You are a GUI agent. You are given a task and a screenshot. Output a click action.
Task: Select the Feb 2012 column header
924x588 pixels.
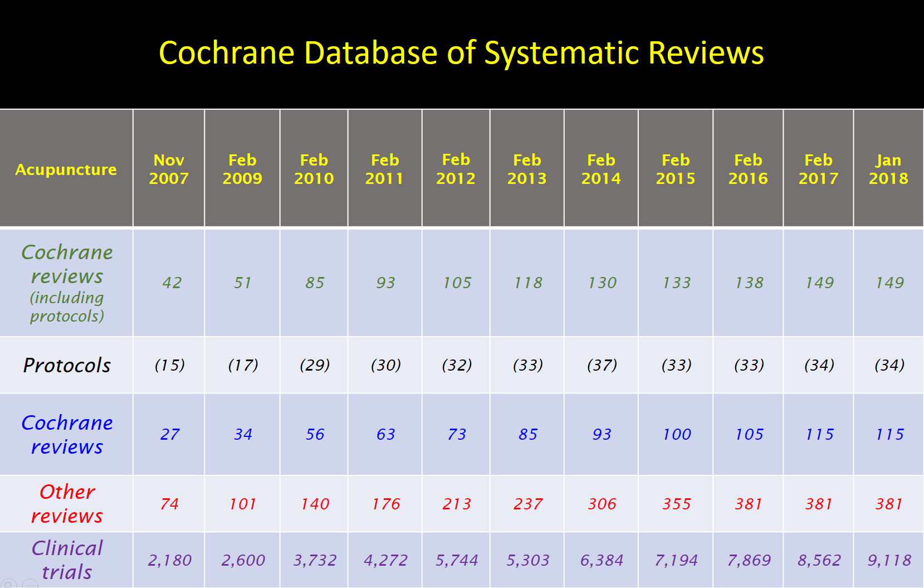click(456, 169)
